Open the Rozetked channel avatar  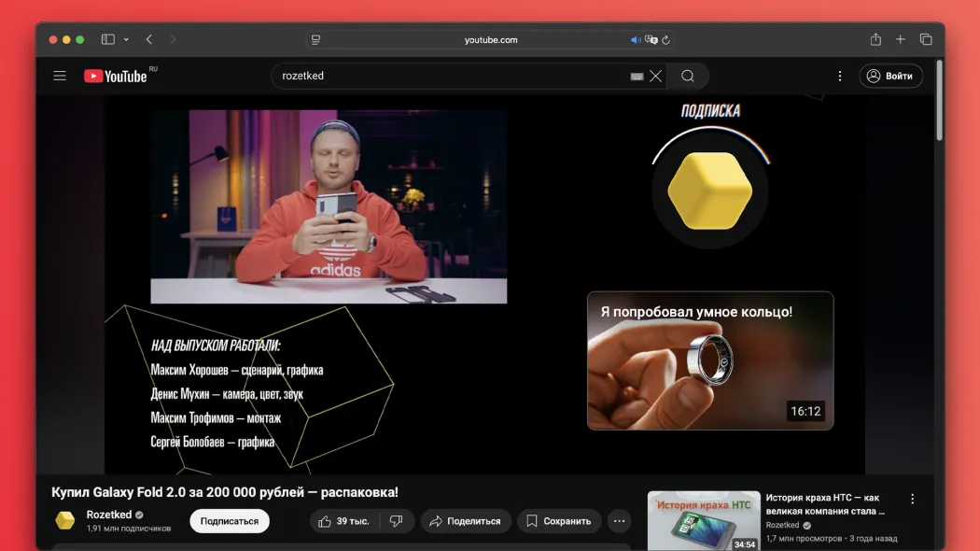pyautogui.click(x=65, y=520)
